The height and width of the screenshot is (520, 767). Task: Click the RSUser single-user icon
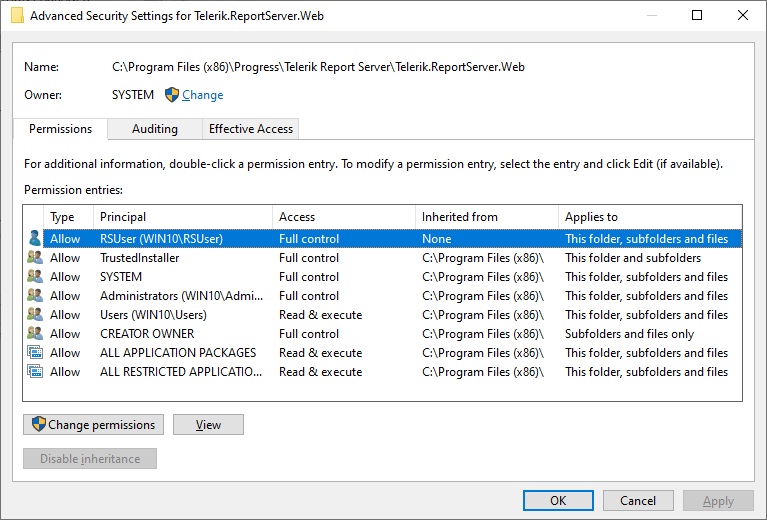(x=34, y=238)
